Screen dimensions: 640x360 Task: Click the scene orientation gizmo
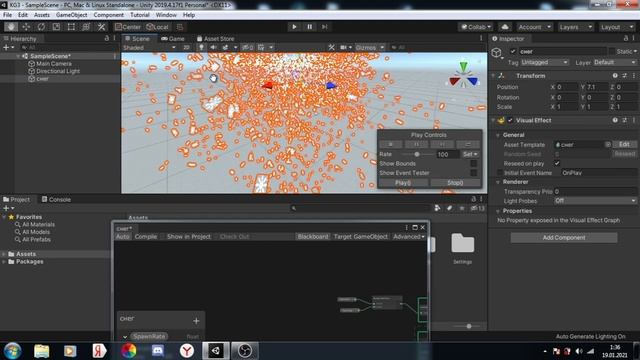(x=463, y=76)
